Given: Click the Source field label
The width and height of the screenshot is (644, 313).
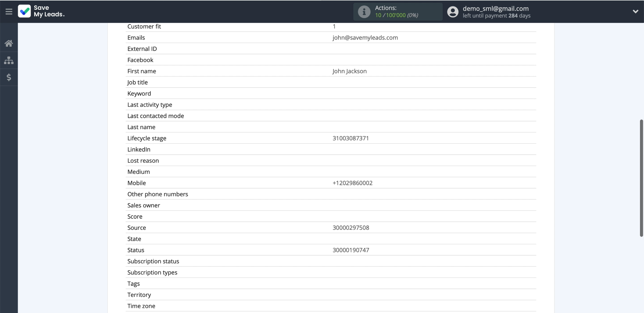Looking at the screenshot, I should point(137,228).
